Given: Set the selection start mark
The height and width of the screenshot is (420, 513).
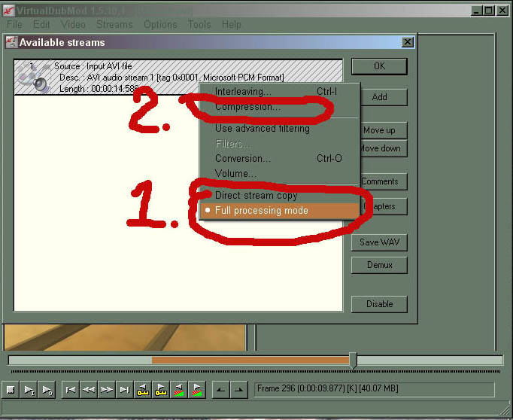Looking at the screenshot, I should (221, 390).
